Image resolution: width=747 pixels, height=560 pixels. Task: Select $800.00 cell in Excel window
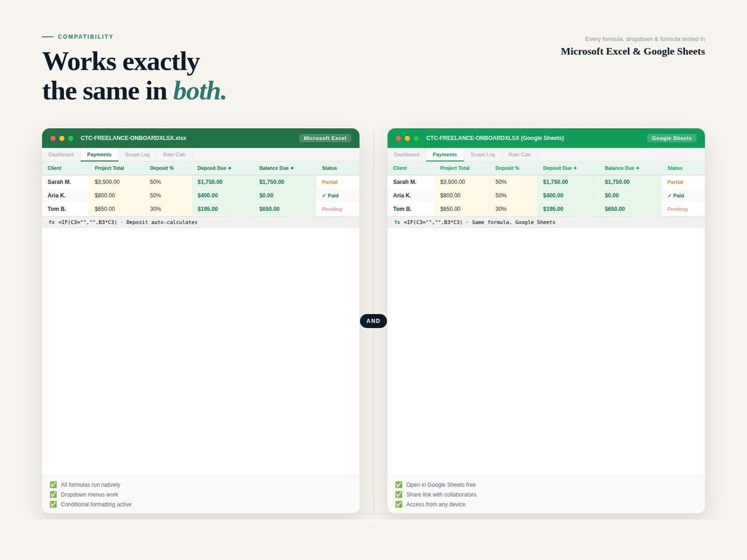click(x=117, y=195)
